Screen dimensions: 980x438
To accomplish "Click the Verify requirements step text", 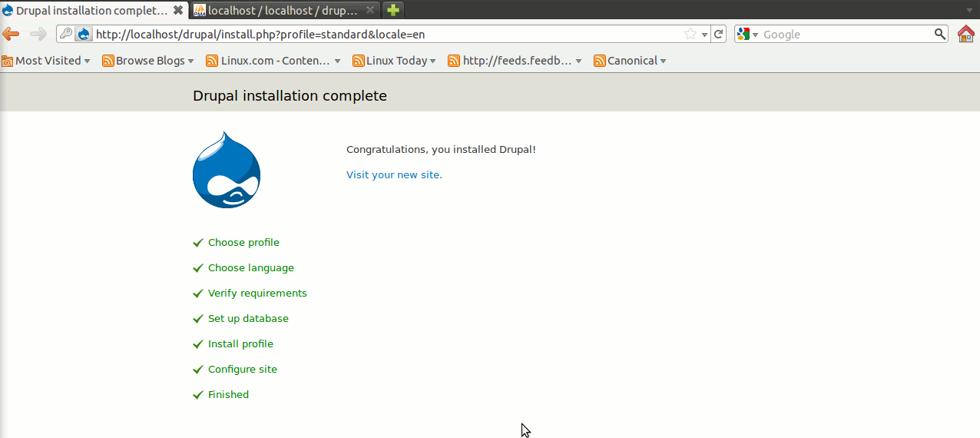I will [x=257, y=294].
